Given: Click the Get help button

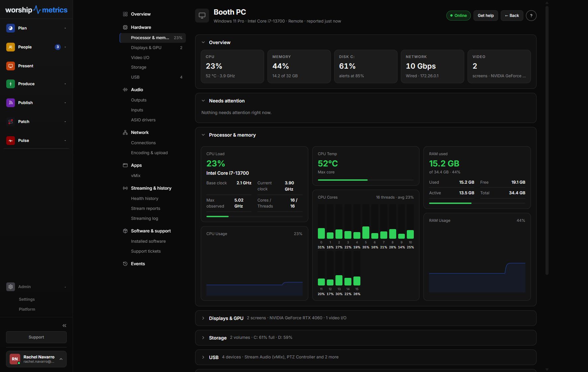Looking at the screenshot, I should pyautogui.click(x=486, y=16).
